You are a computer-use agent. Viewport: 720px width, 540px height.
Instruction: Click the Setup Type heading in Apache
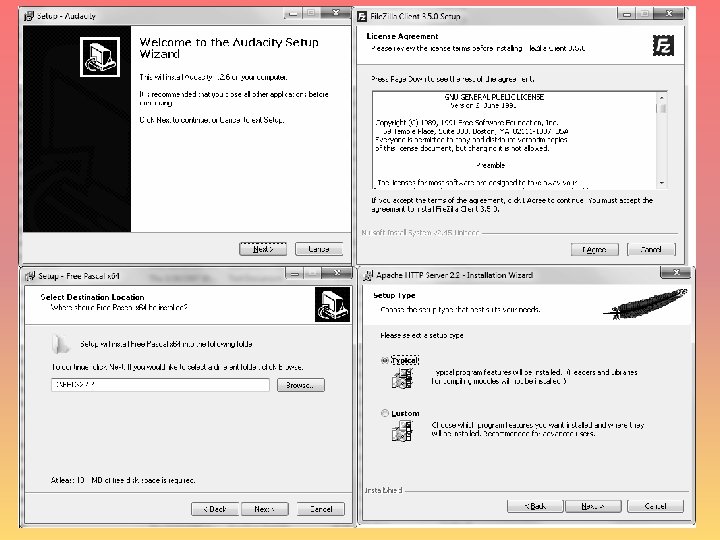(x=394, y=295)
